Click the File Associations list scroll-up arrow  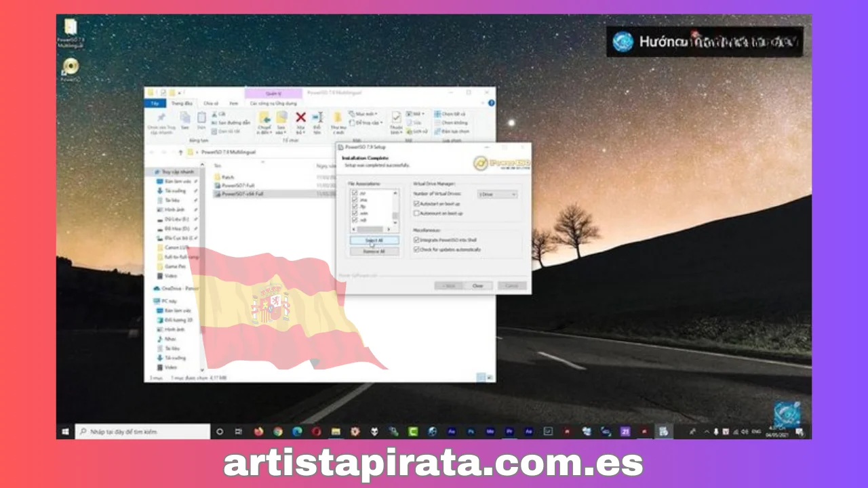395,193
